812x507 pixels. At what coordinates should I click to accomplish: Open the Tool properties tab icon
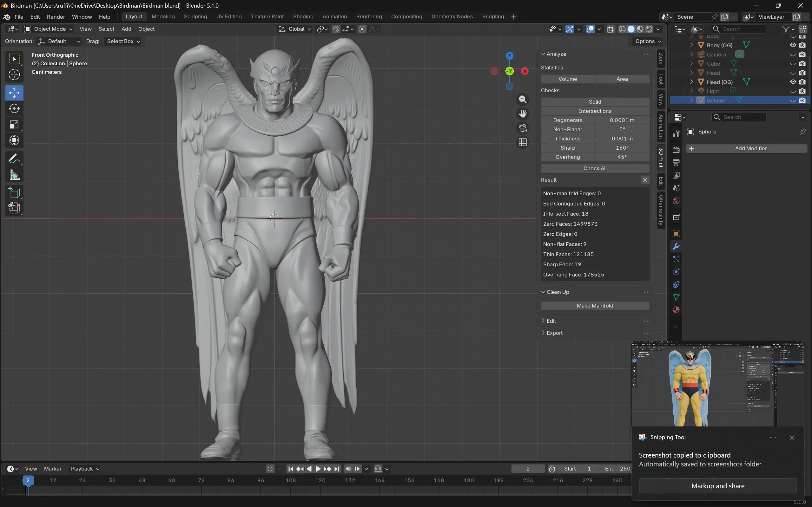676,133
